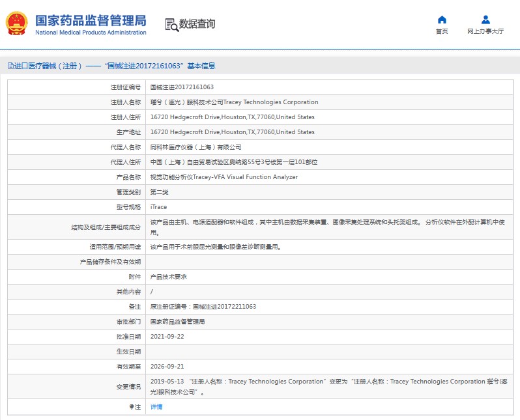
Task: Click the 首页 text link
Action: (x=442, y=31)
